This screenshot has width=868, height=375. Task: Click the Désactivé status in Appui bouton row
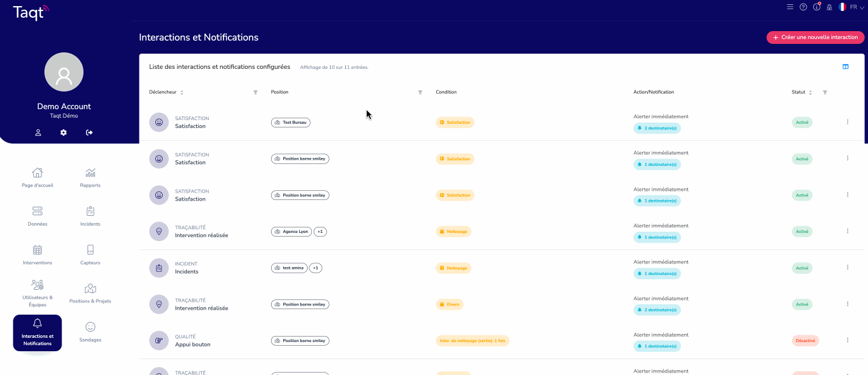pyautogui.click(x=805, y=340)
